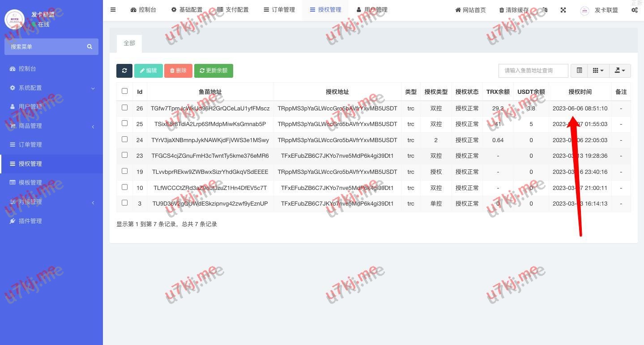Click the search magnifier in sidebar
The image size is (644, 345).
90,47
